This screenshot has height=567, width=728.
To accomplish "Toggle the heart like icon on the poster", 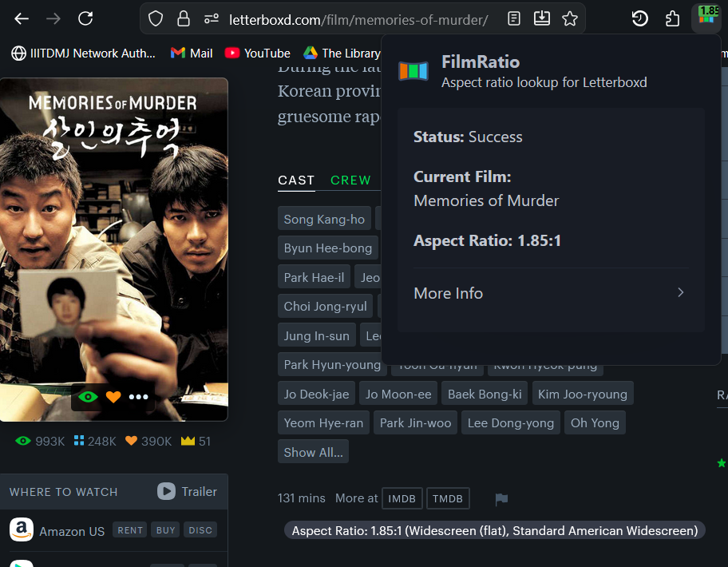I will (x=113, y=397).
